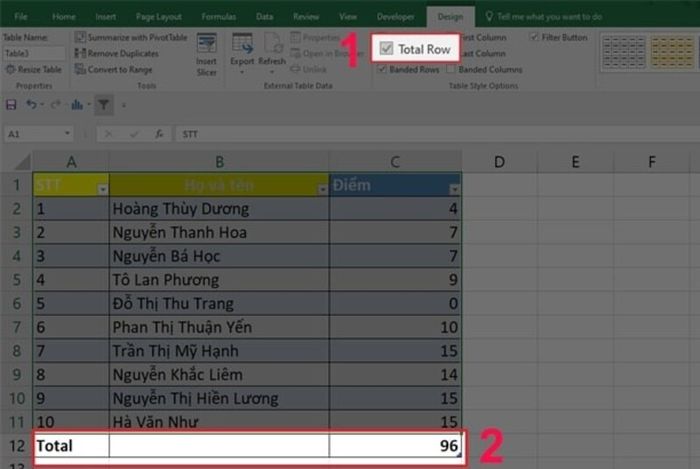Click cell 'Trần Thị Mỹ Hạnh'
The height and width of the screenshot is (469, 700).
(x=219, y=351)
